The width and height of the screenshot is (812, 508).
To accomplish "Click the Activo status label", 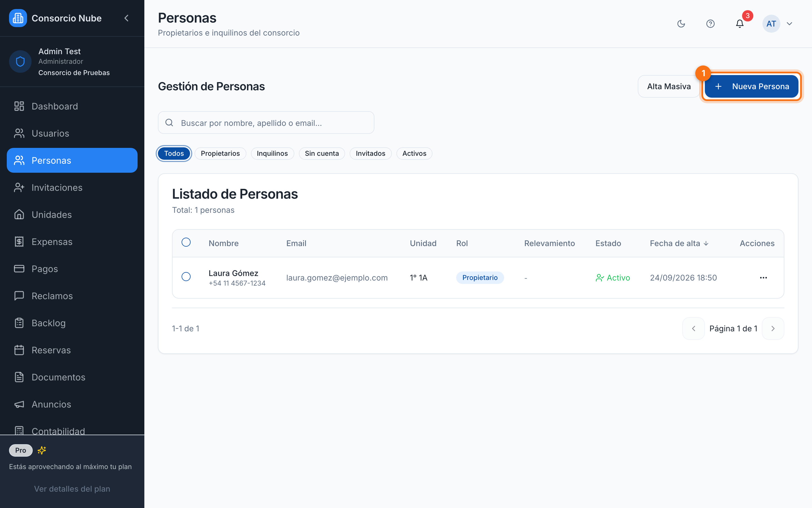I will [x=613, y=277].
